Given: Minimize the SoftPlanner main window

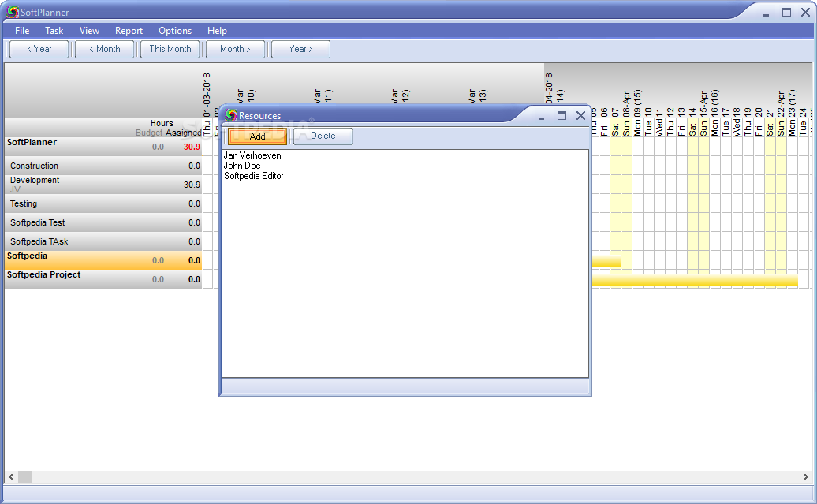Looking at the screenshot, I should [x=766, y=13].
